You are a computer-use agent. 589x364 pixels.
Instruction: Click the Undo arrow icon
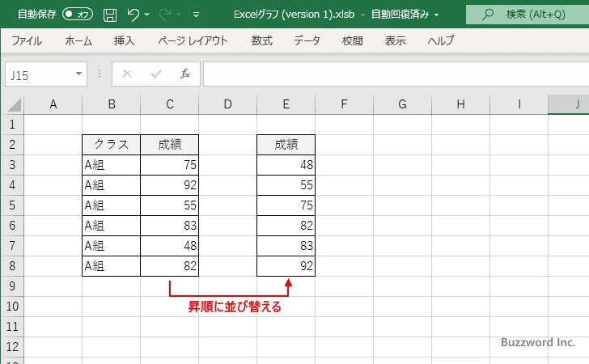click(x=133, y=15)
